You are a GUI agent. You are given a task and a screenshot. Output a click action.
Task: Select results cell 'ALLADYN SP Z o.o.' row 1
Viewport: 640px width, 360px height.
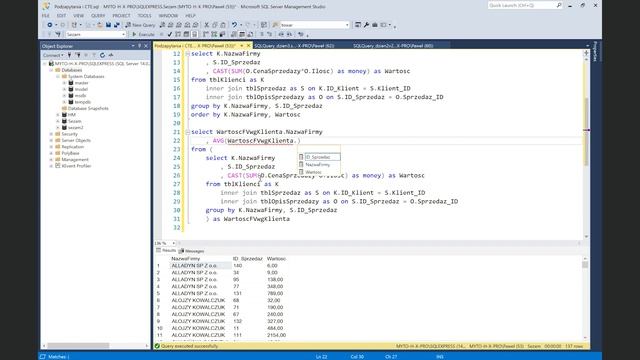(200, 266)
